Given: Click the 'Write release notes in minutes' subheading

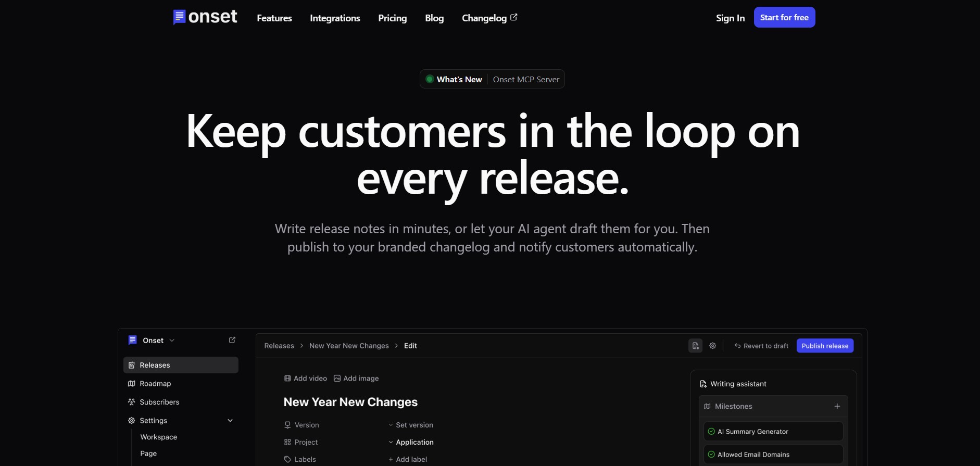Looking at the screenshot, I should point(492,238).
